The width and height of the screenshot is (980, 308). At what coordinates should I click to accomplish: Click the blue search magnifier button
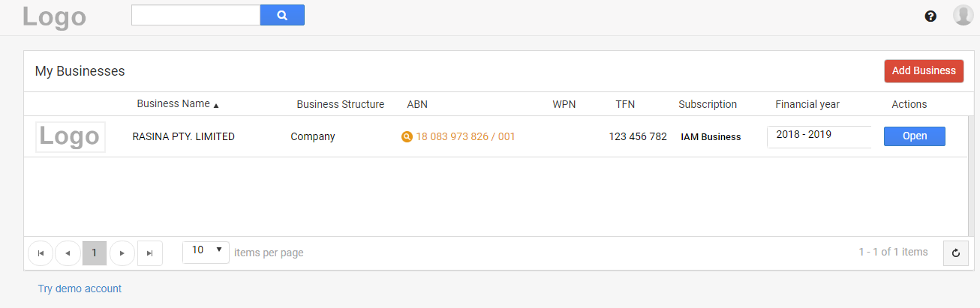coord(282,15)
